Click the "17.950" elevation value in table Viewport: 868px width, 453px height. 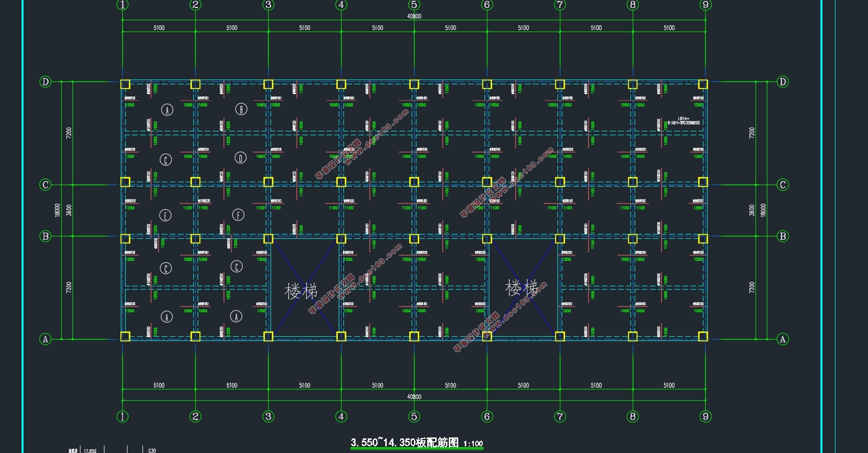click(x=90, y=451)
